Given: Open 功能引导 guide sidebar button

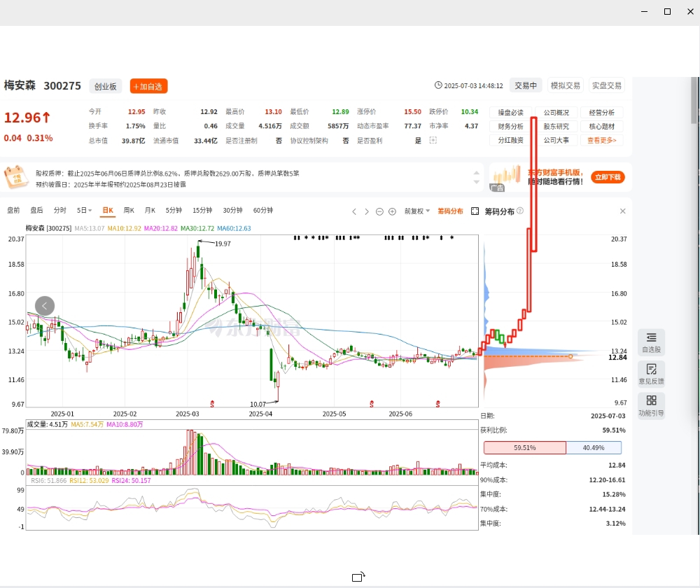Looking at the screenshot, I should click(x=651, y=406).
